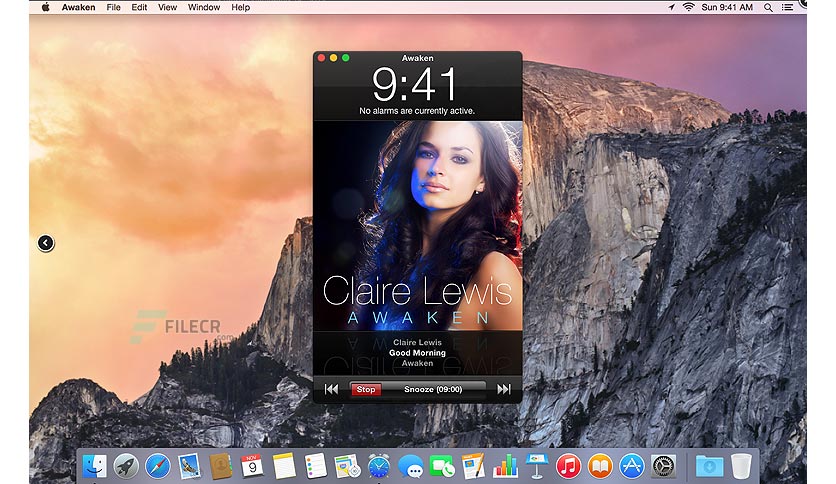Screen dimensions: 836x484
Task: Click the 9:41 clock display
Action: click(414, 84)
